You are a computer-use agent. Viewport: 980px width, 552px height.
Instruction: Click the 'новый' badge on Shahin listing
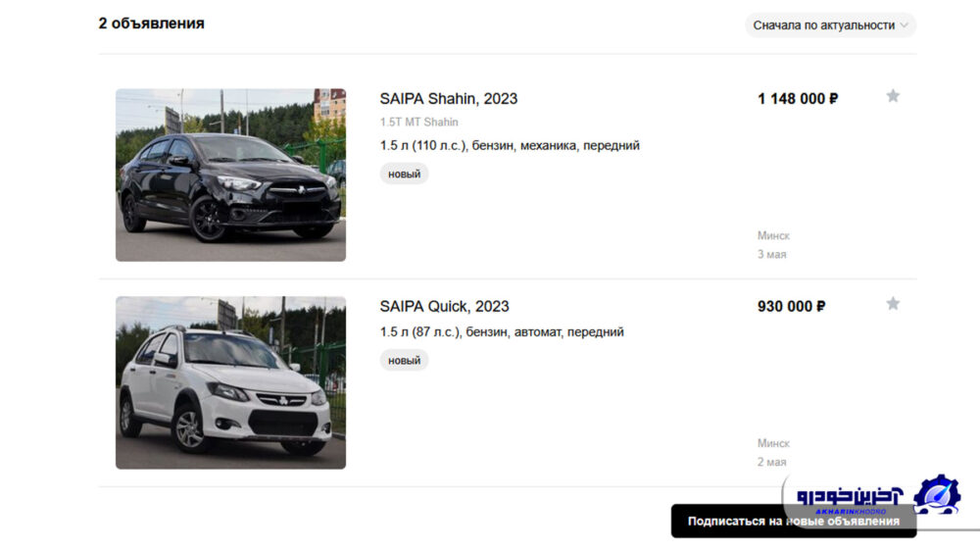405,174
